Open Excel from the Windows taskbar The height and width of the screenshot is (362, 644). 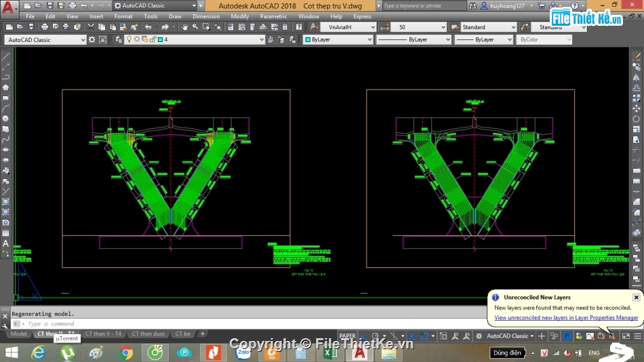point(330,353)
